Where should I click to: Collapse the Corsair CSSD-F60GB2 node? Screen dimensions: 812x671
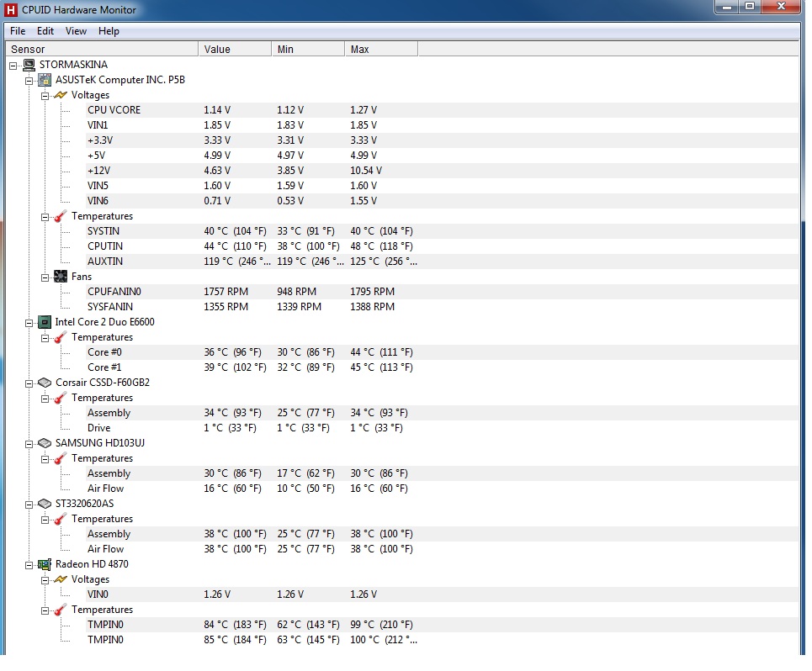pos(29,383)
